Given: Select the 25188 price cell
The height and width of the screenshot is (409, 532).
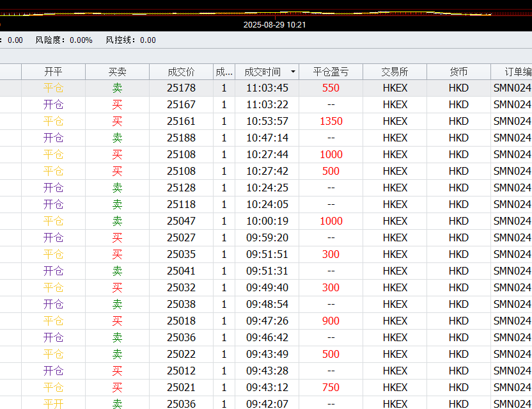Looking at the screenshot, I should [x=181, y=138].
